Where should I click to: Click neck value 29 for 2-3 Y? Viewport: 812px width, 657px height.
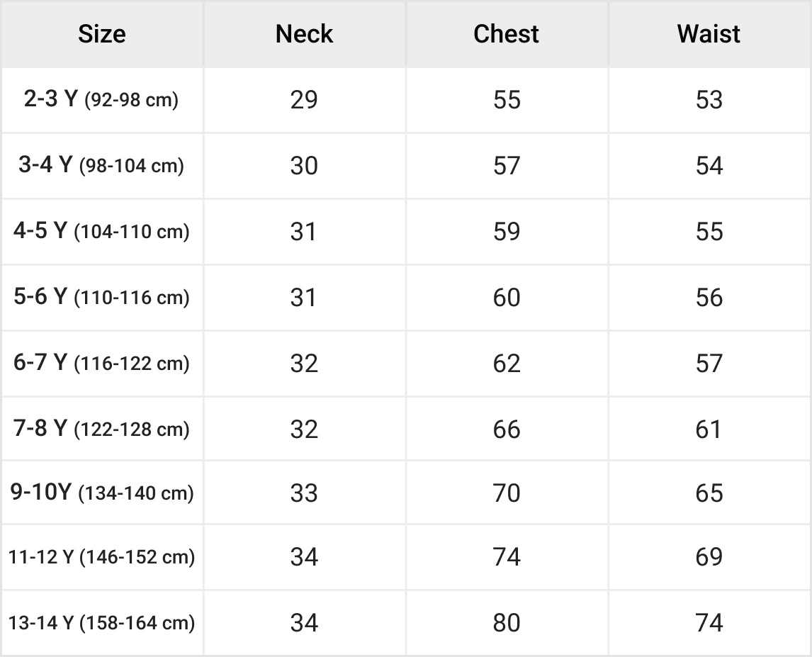click(x=304, y=99)
